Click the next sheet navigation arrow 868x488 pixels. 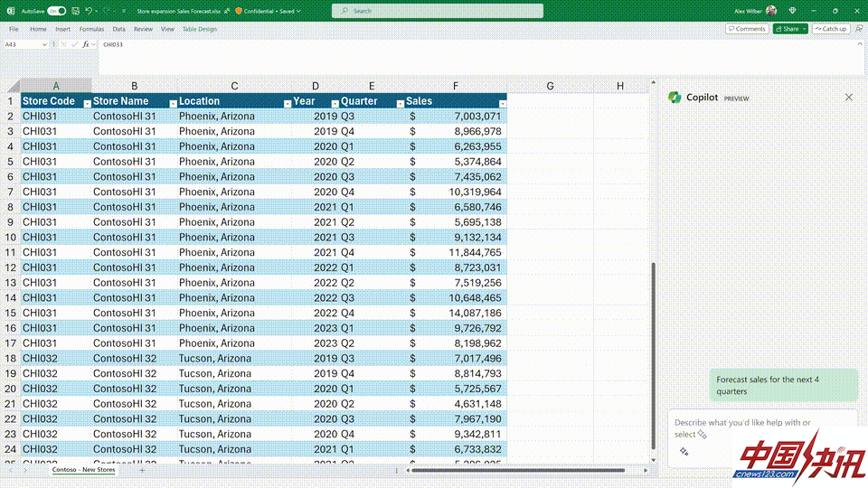[x=25, y=470]
